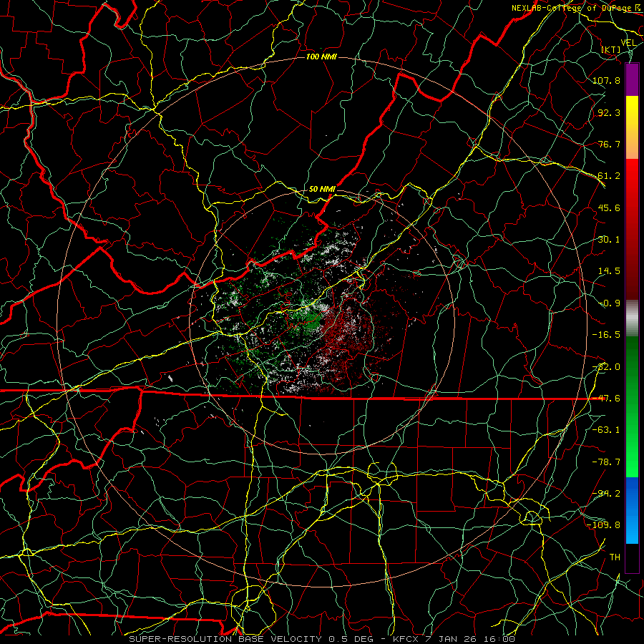Click the 30.1 velocity scale value

(609, 240)
